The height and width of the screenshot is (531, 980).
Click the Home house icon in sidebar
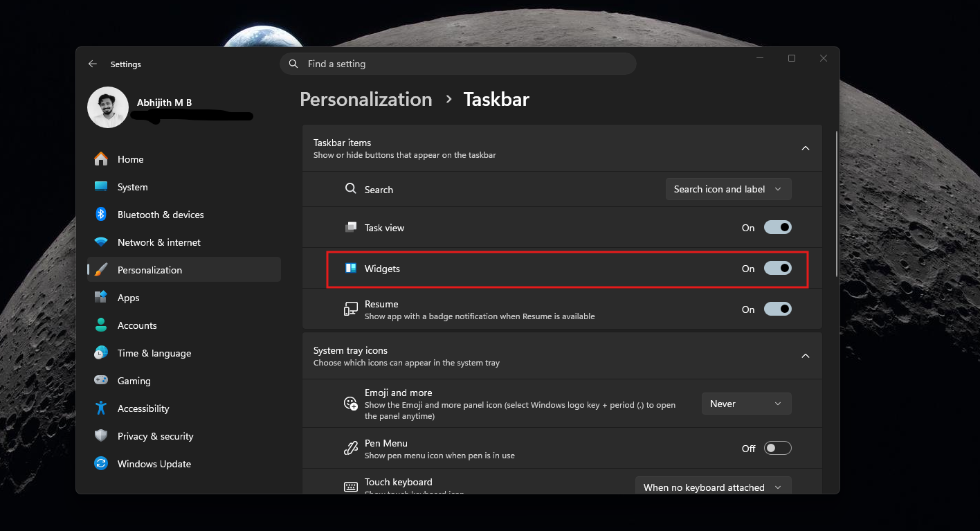coord(101,159)
